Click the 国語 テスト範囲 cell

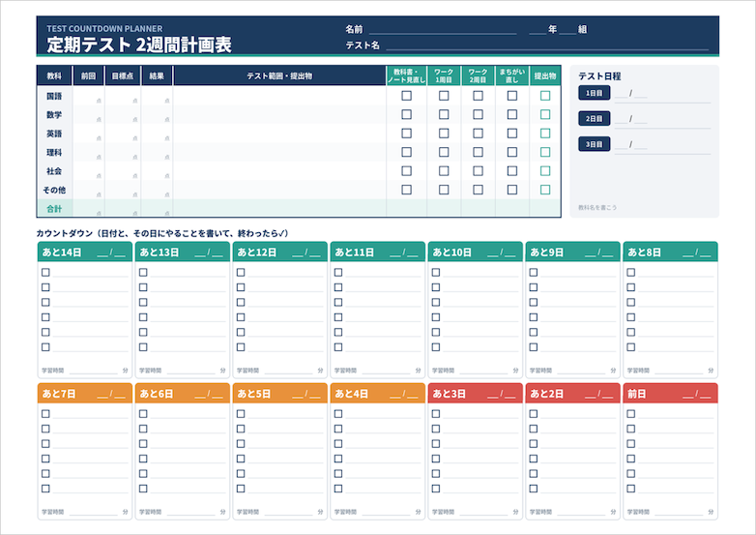(x=279, y=96)
